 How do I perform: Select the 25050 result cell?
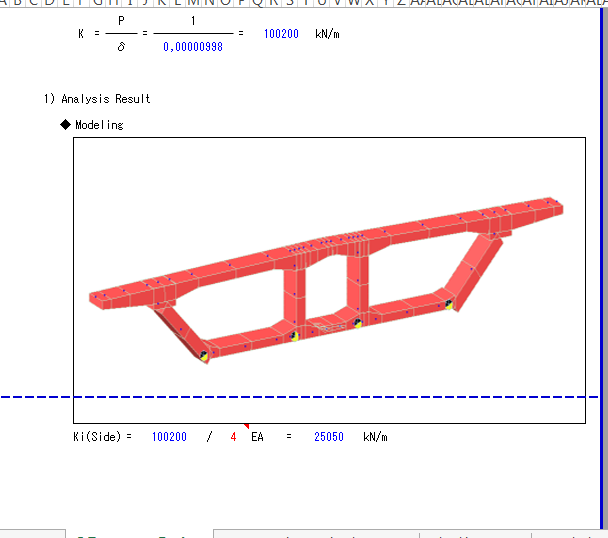pos(329,437)
